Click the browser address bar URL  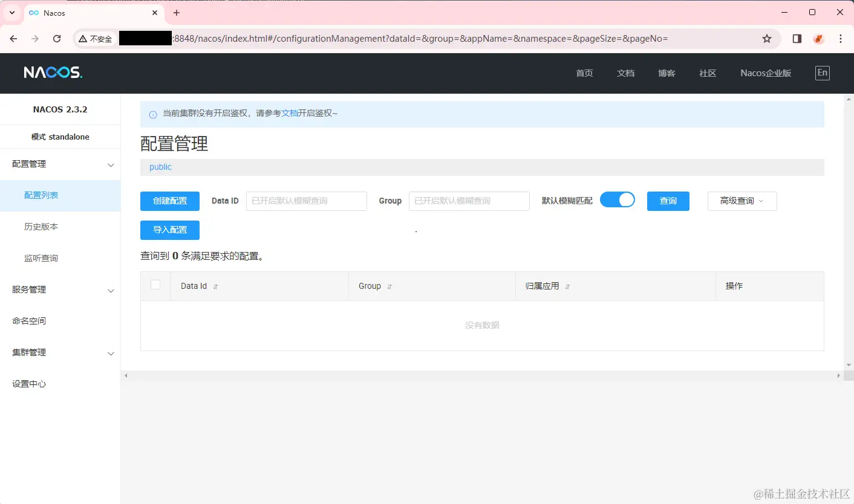[421, 39]
